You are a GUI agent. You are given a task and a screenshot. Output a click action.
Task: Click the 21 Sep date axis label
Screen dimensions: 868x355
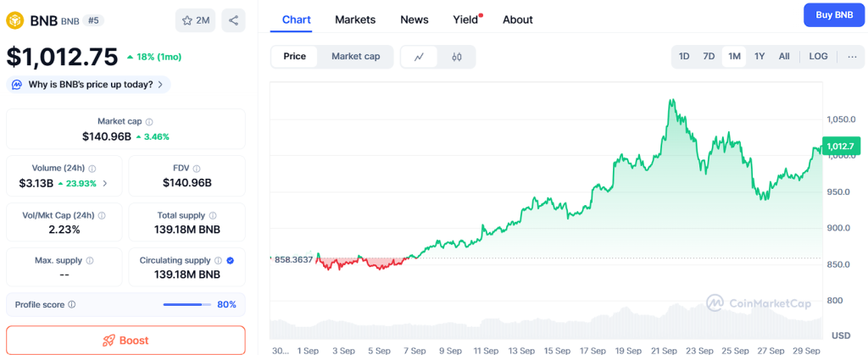[665, 351]
